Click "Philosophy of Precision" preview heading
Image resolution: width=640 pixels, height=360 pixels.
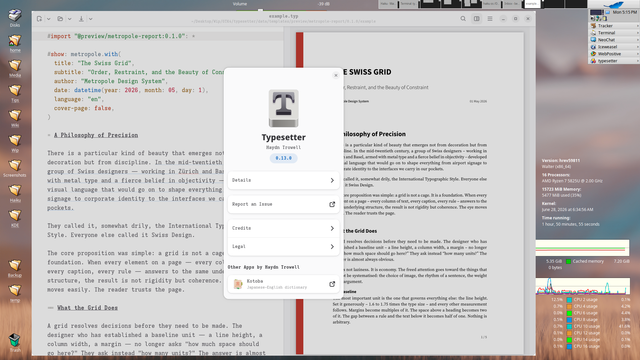[373, 134]
